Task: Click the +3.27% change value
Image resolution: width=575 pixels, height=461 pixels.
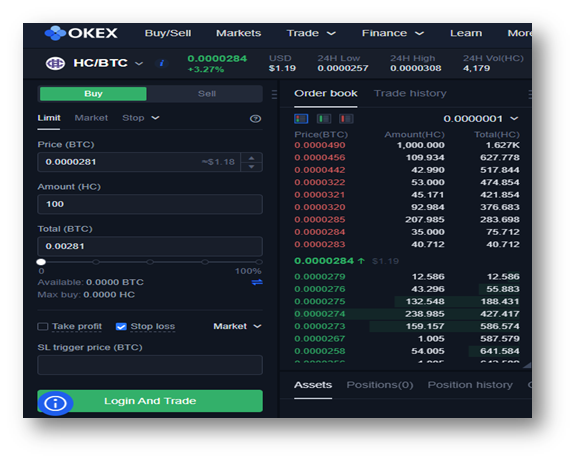Action: tap(206, 70)
